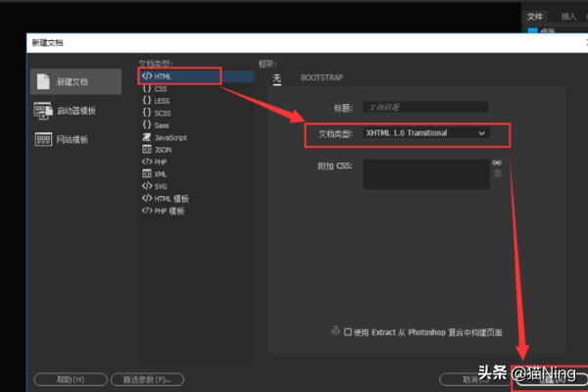Screen dimensions: 588x392
Task: Click the 标题 title input field
Action: (x=425, y=107)
